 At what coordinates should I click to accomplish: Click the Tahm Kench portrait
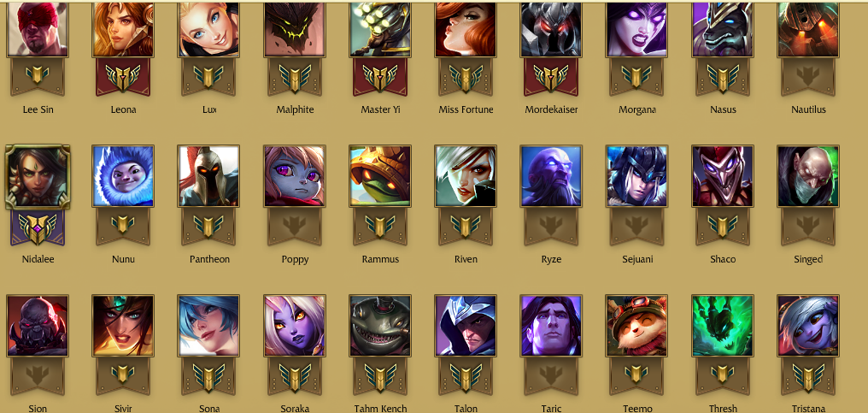click(379, 326)
